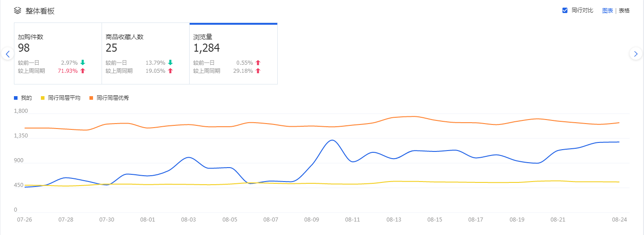Toggle the blue 我的 legend swatch
Image resolution: width=644 pixels, height=235 pixels.
[x=16, y=98]
